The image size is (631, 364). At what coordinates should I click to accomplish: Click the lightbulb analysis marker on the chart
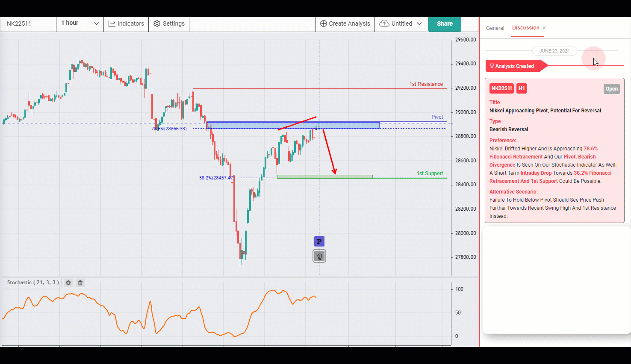(319, 256)
